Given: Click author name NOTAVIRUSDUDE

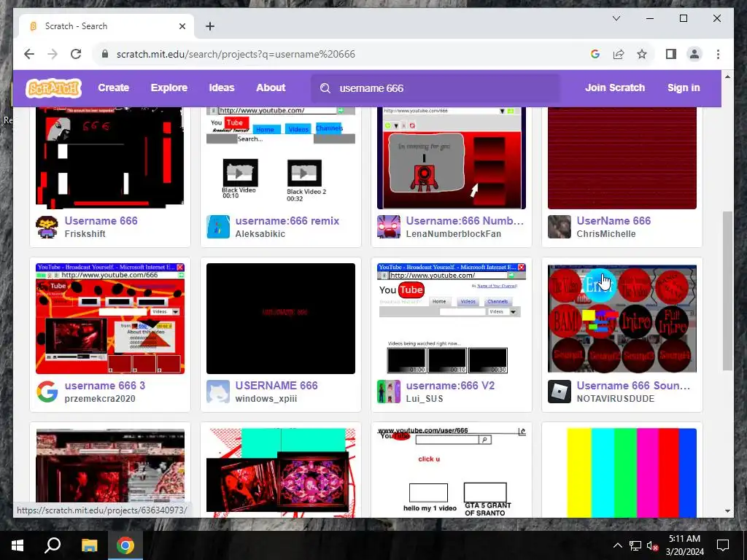Looking at the screenshot, I should (616, 399).
